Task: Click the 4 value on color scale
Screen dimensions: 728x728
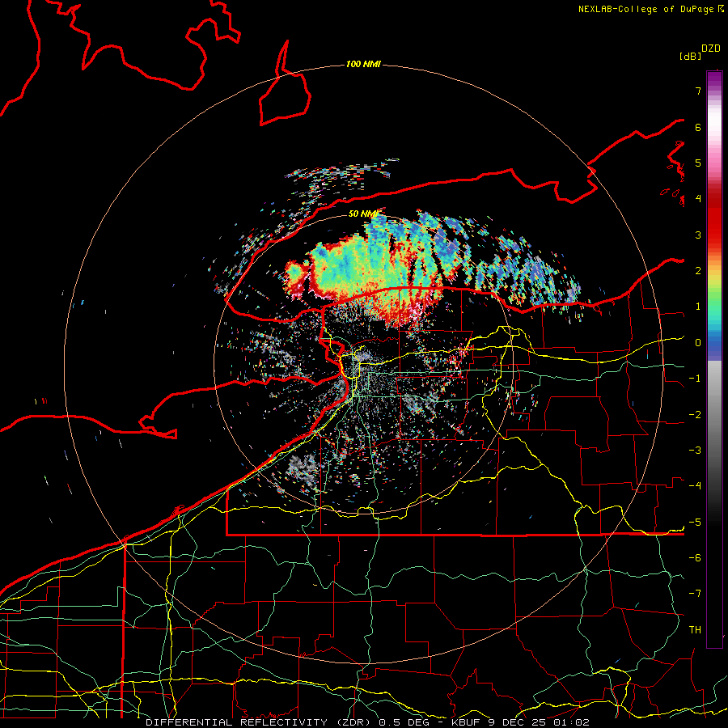Action: click(x=698, y=199)
